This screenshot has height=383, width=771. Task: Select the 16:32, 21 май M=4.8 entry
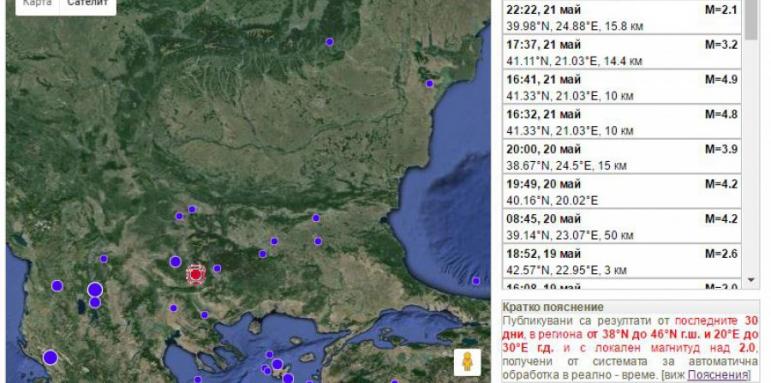pyautogui.click(x=622, y=122)
